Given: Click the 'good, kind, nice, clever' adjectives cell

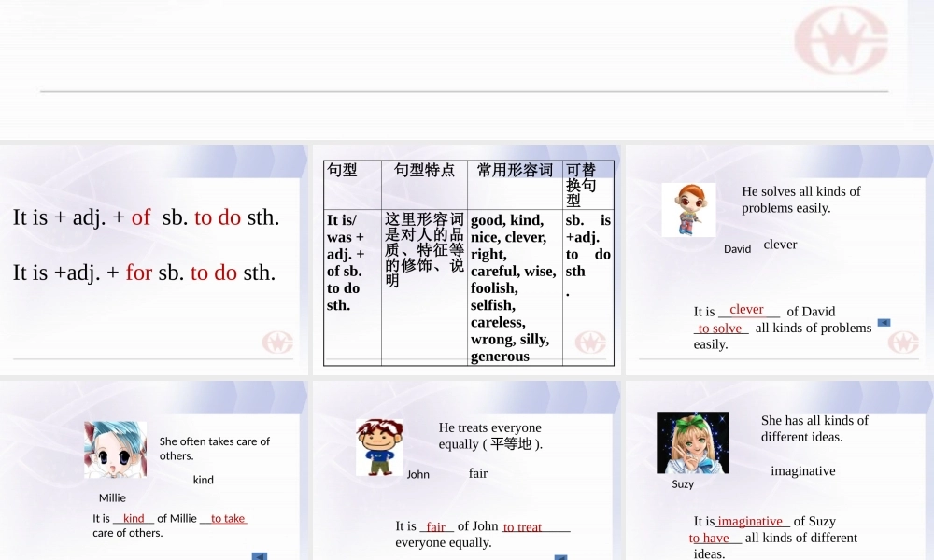Looking at the screenshot, I should pyautogui.click(x=515, y=287).
